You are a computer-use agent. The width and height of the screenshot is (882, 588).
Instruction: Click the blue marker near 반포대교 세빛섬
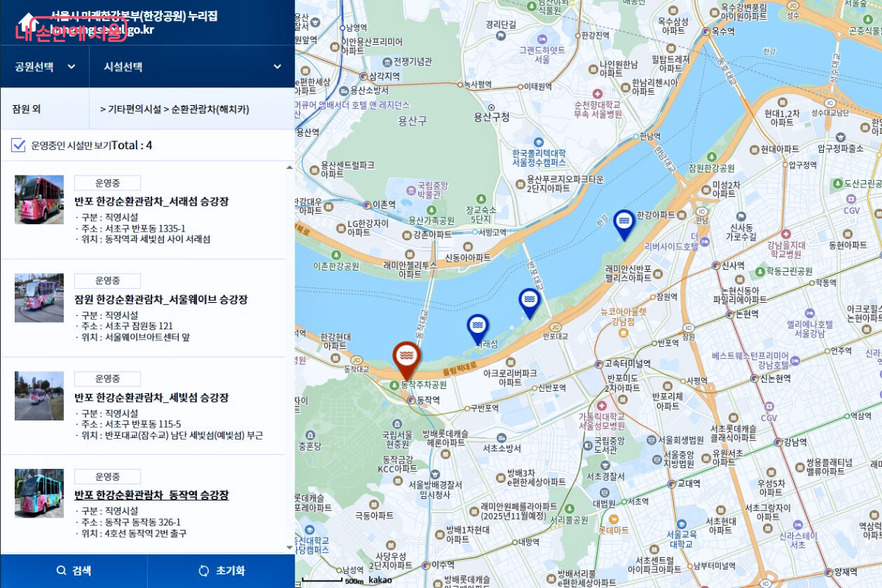point(529,301)
